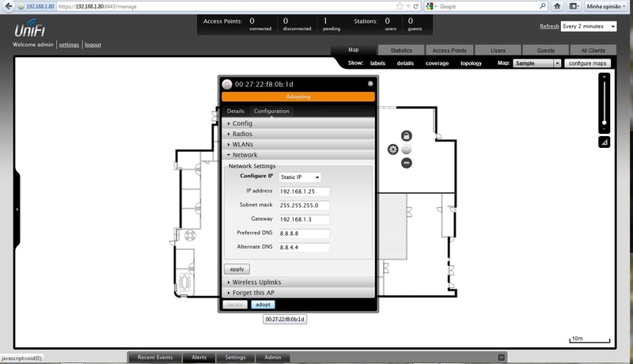Expand the Config section

(298, 123)
